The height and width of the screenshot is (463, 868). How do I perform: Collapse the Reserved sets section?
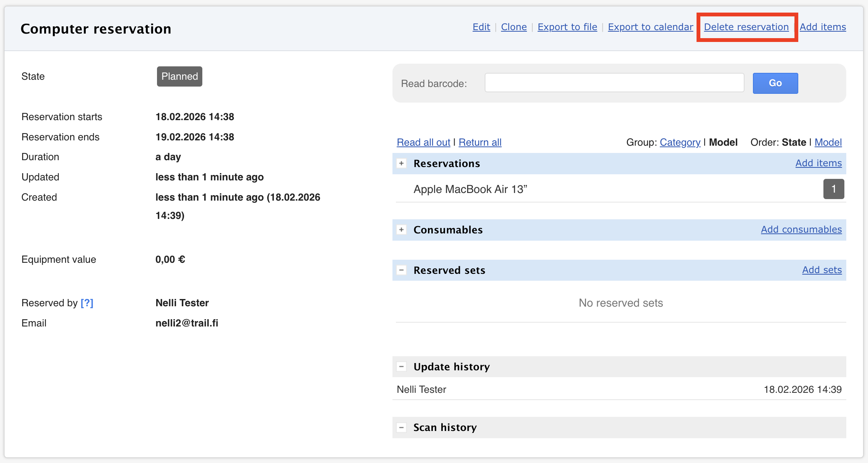[x=401, y=270]
